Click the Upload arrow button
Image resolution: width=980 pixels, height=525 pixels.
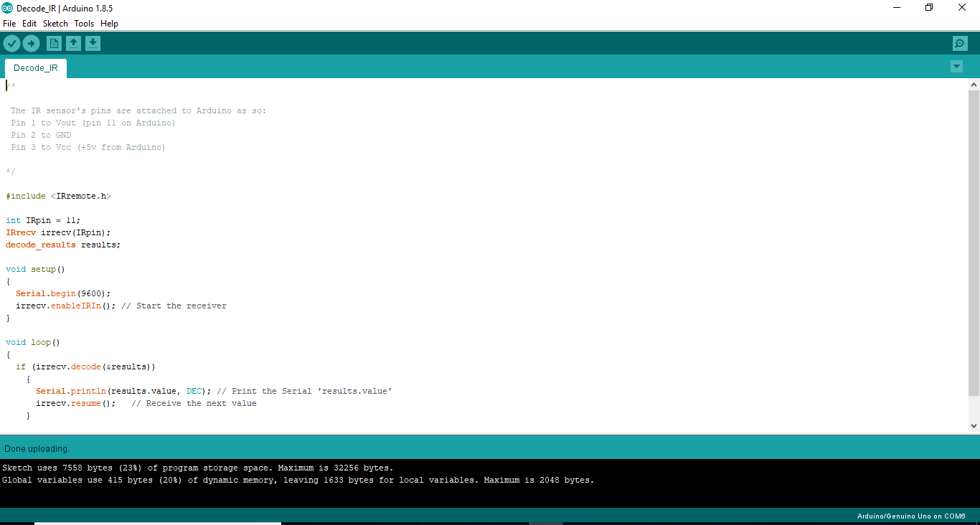31,44
